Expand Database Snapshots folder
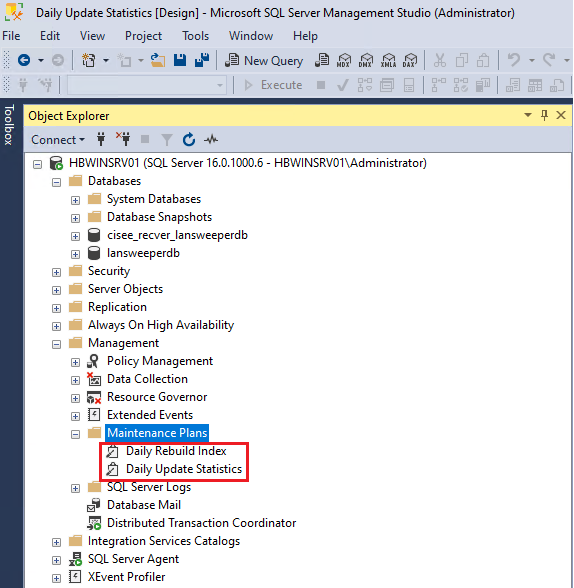Screen dimensions: 574x588 point(75,218)
